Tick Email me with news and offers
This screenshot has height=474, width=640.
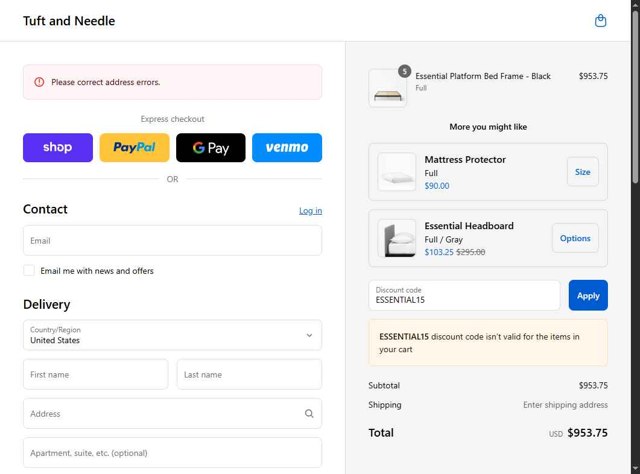pyautogui.click(x=29, y=270)
